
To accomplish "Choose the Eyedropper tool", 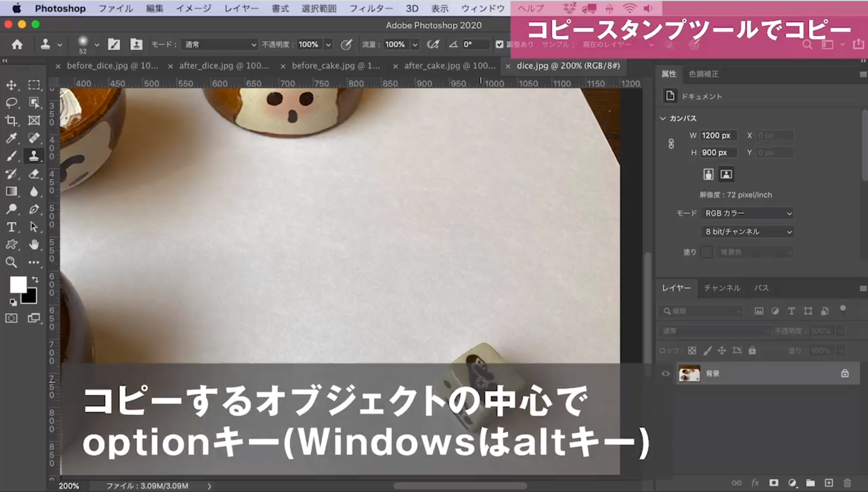I will click(12, 138).
